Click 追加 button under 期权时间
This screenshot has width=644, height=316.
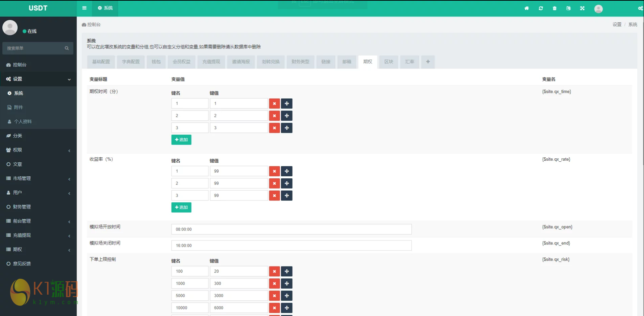pos(181,140)
